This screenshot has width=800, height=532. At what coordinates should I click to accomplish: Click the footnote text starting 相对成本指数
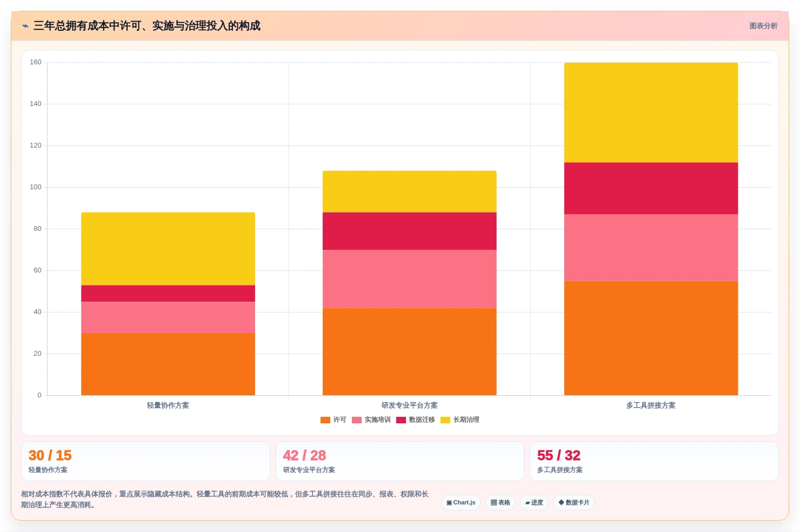[225, 500]
